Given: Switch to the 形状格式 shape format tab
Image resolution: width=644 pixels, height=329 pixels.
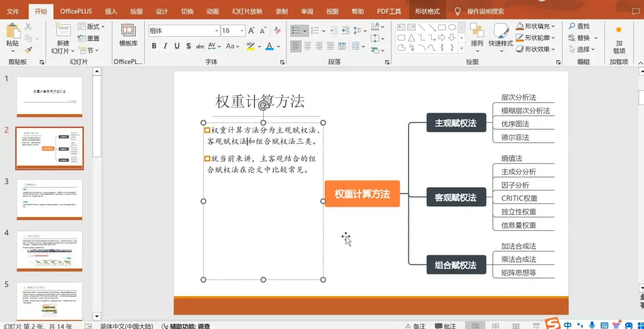Looking at the screenshot, I should click(427, 11).
